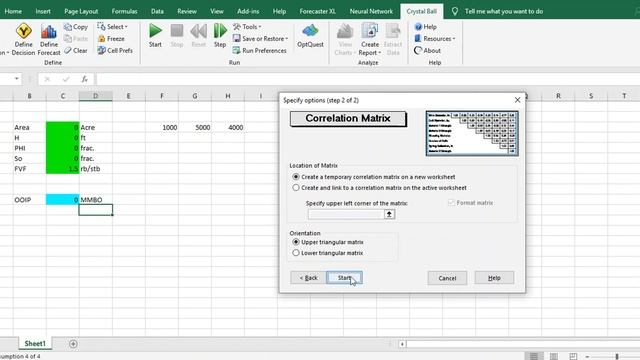The height and width of the screenshot is (360, 640).
Task: Copy Crystal Ball data with Copy
Action: [x=76, y=27]
